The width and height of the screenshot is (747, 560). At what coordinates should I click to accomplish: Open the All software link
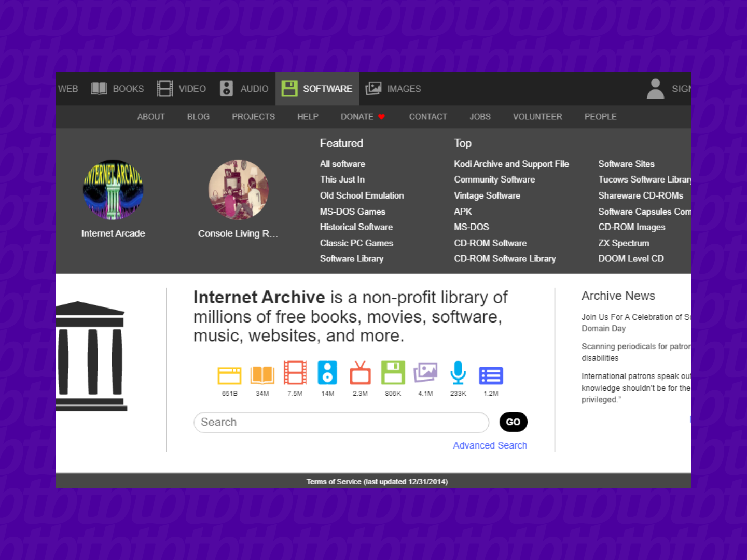click(x=342, y=164)
